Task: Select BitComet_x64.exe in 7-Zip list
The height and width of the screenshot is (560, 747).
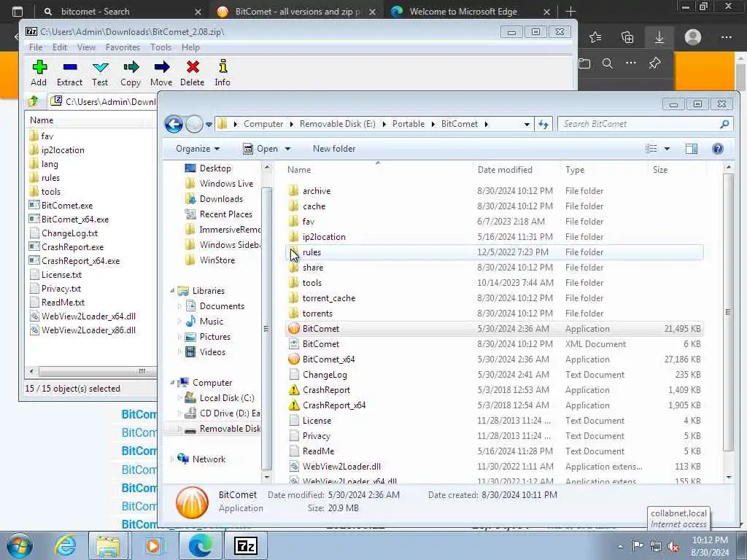Action: coord(75,219)
